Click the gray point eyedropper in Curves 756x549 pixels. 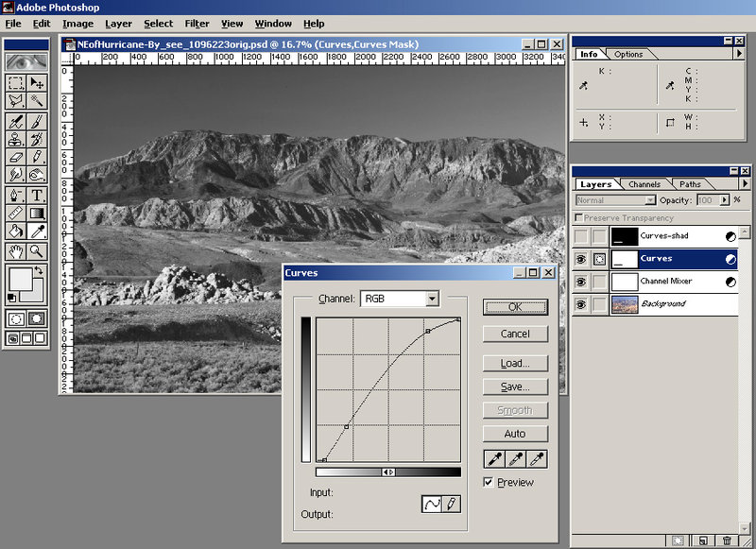[x=516, y=459]
